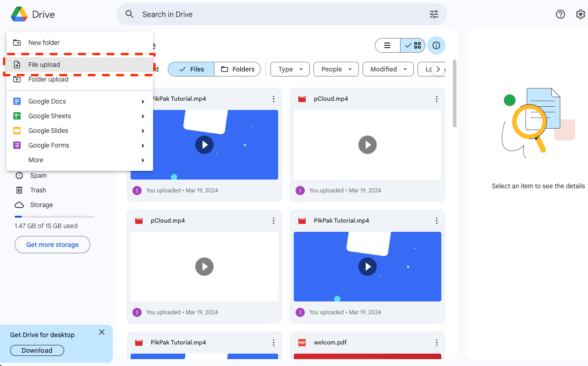Choose File upload from the menu
The width and height of the screenshot is (588, 366).
pyautogui.click(x=80, y=65)
